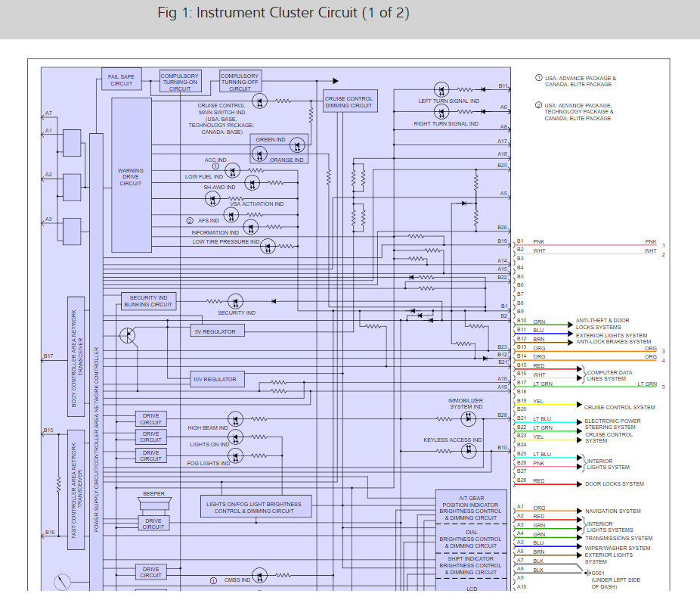Image resolution: width=700 pixels, height=606 pixels.
Task: Click the yellow B19 YEL wire line
Action: click(x=547, y=405)
